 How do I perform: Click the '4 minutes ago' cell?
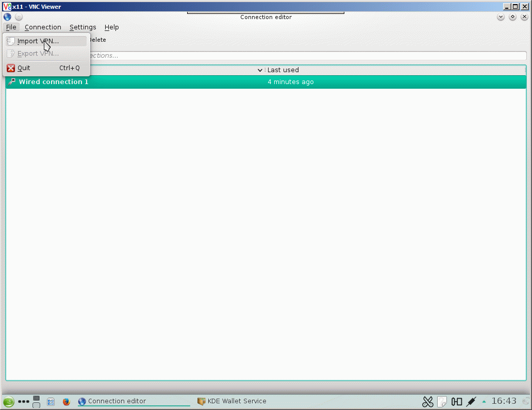[290, 82]
